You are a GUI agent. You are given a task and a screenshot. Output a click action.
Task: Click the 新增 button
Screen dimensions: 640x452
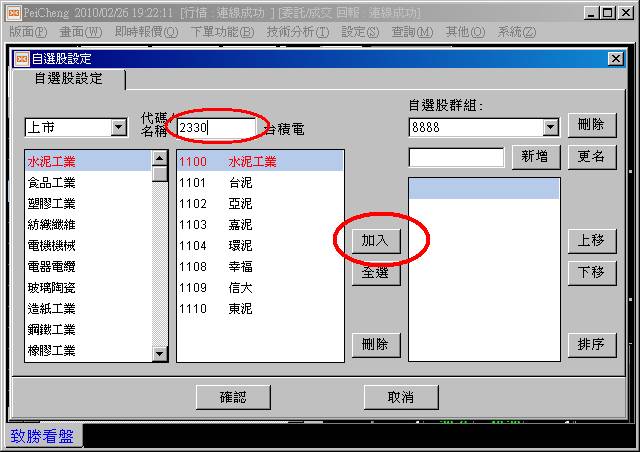pos(536,157)
